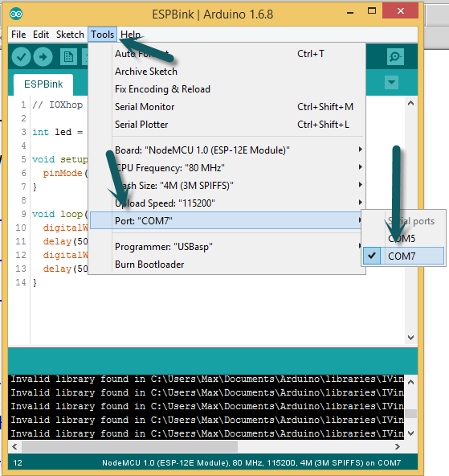Image resolution: width=449 pixels, height=476 pixels.
Task: Click the board info status bar text
Action: point(251,462)
